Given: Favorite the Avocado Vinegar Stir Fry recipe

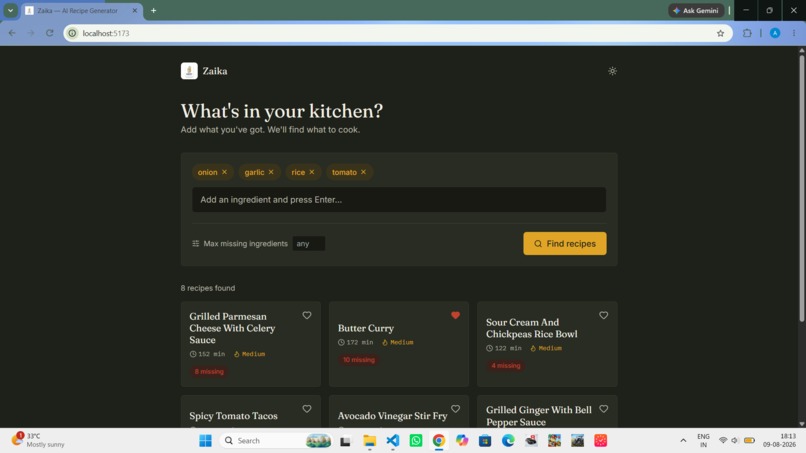Looking at the screenshot, I should coord(455,409).
